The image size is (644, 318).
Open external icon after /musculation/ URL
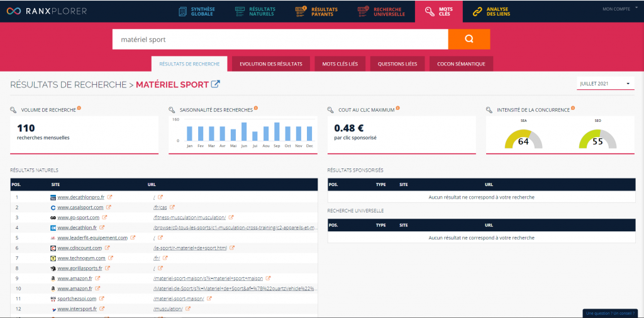[187, 309]
